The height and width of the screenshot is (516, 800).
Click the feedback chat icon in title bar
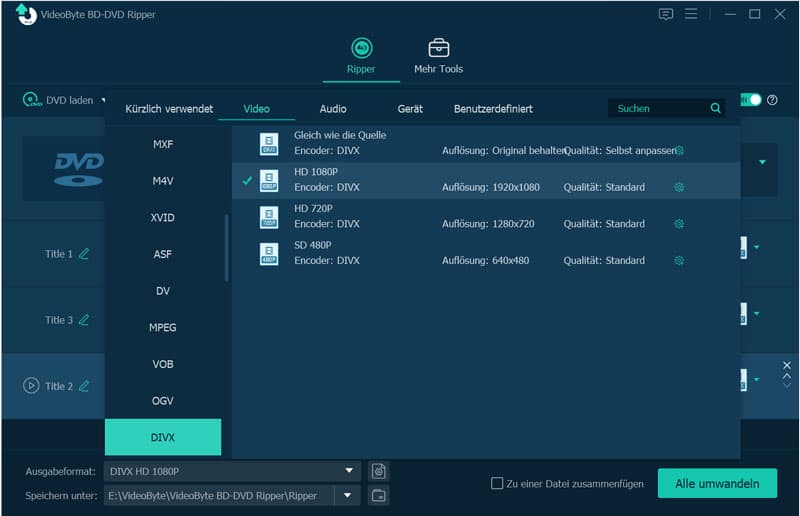(666, 14)
